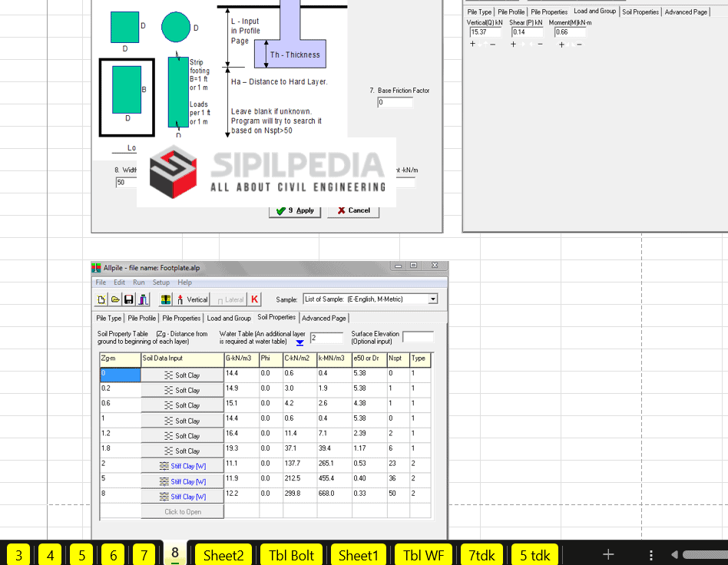
Task: Click the Surface Elevation input field
Action: (418, 337)
